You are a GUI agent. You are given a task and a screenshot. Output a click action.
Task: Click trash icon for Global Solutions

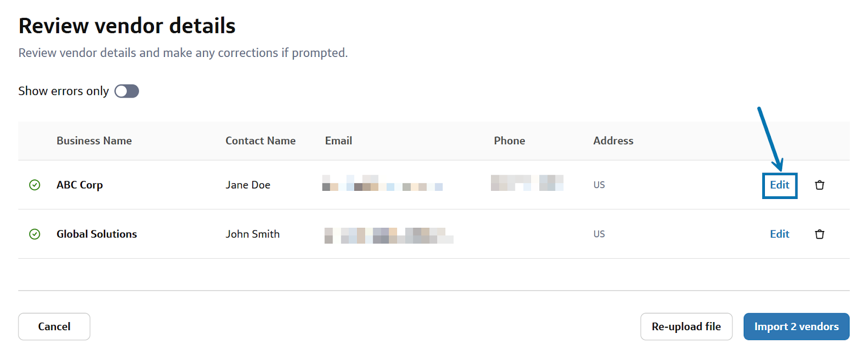819,234
